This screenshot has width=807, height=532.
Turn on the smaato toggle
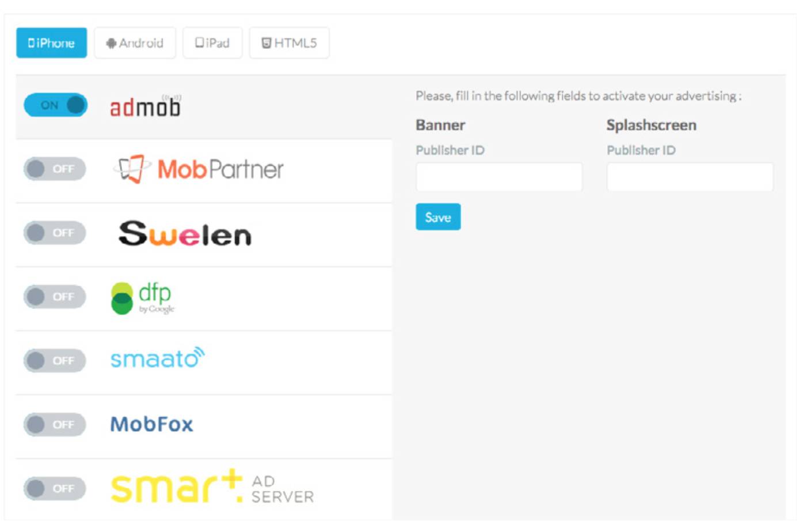[55, 361]
